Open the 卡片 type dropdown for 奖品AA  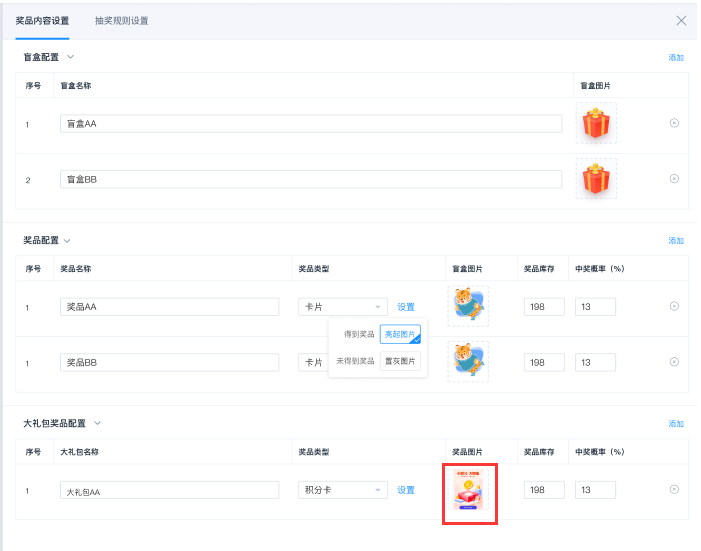click(x=342, y=307)
